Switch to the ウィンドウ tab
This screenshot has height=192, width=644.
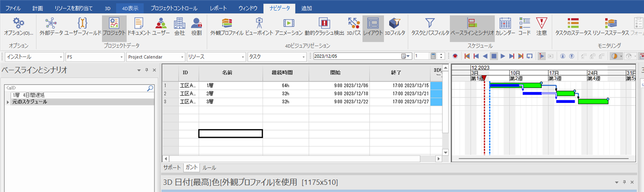point(248,8)
